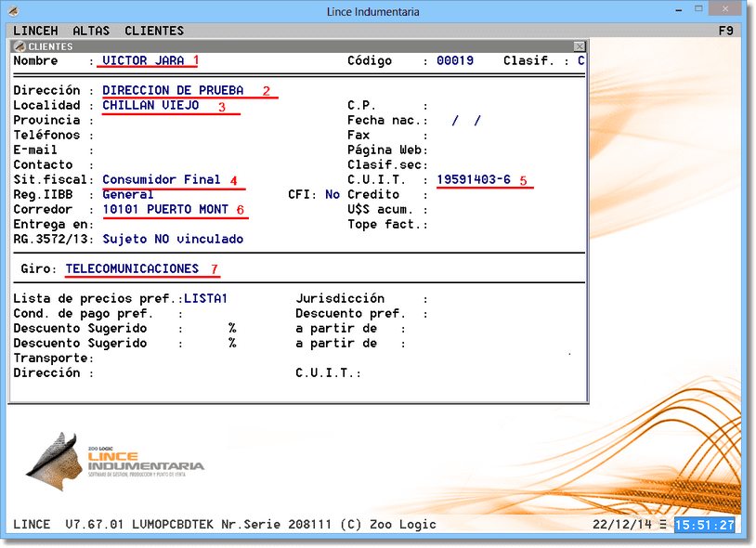756x548 pixels.
Task: Click the Sit.fiscal value Consumidor Final
Action: (161, 179)
